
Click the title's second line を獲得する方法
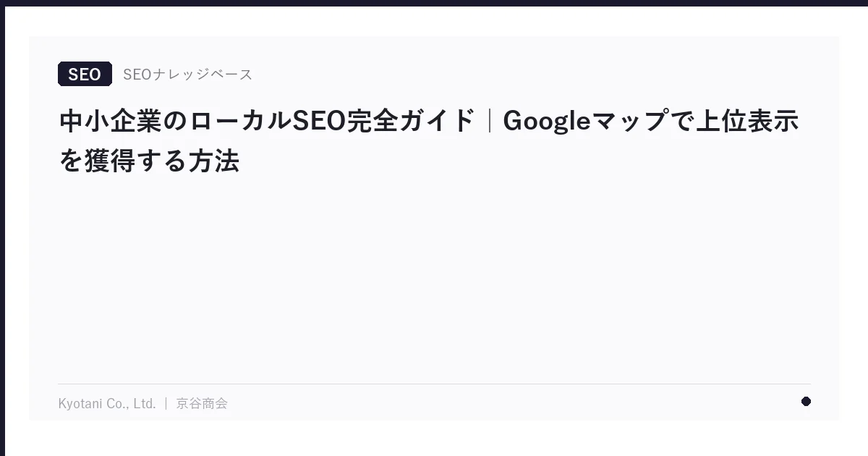pos(149,161)
